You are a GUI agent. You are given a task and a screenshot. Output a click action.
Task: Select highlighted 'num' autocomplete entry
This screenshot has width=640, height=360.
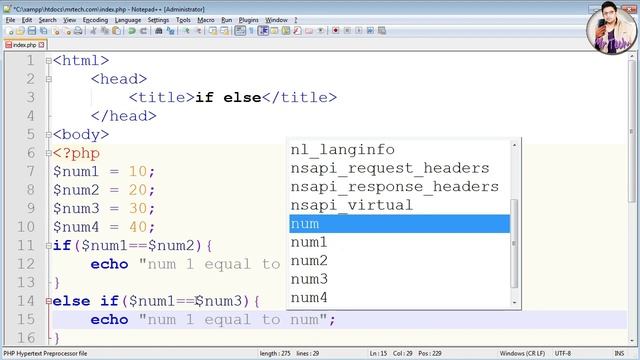tap(400, 224)
